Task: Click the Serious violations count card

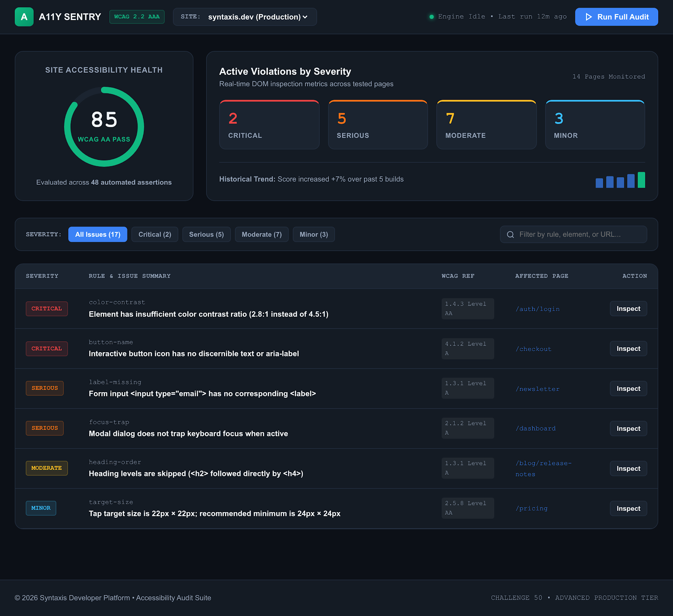Action: [378, 125]
